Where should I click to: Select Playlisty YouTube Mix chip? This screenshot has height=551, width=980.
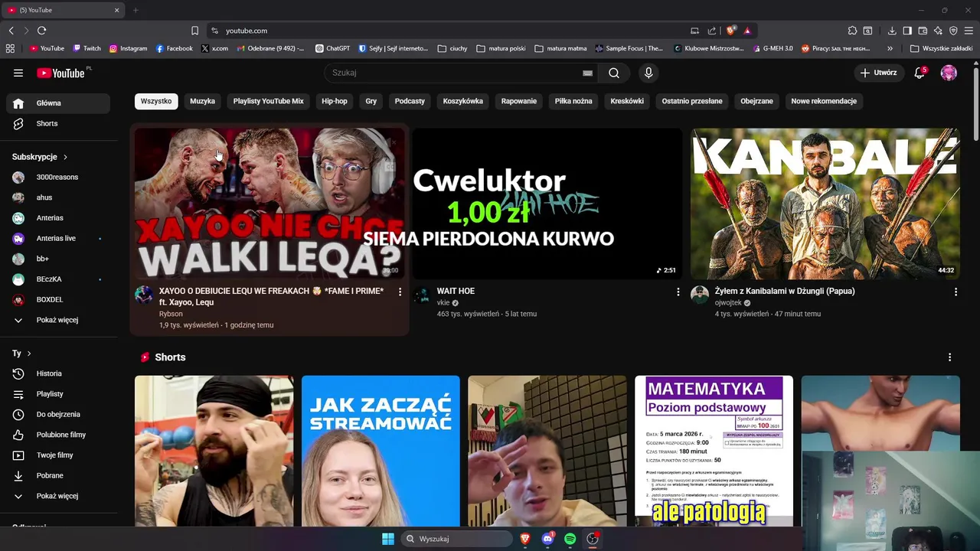tap(269, 101)
